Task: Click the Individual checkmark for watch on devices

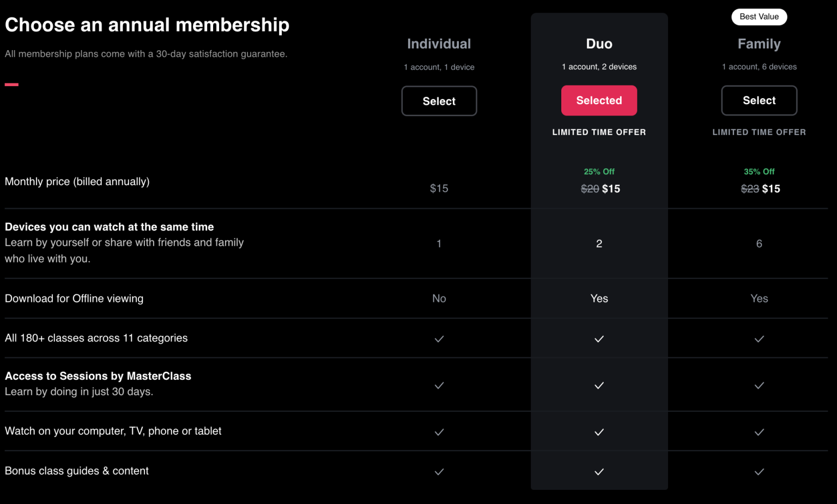Action: 439,432
